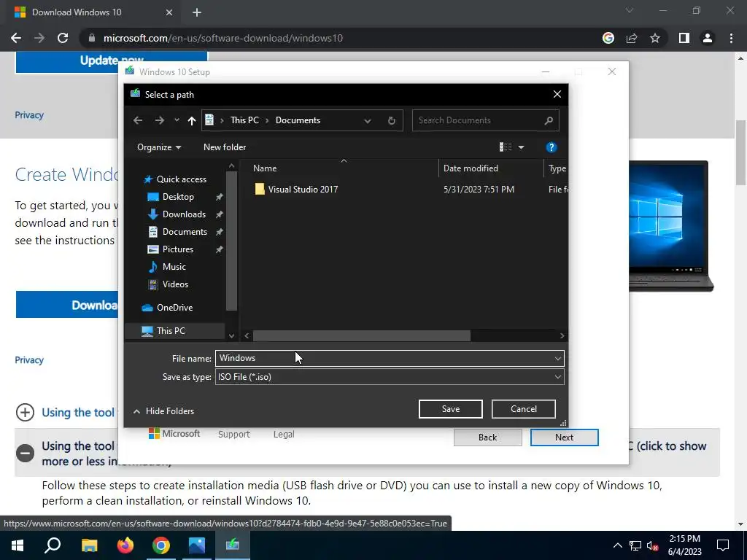The width and height of the screenshot is (747, 560).
Task: Open the Photos app taskbar icon
Action: point(196,545)
